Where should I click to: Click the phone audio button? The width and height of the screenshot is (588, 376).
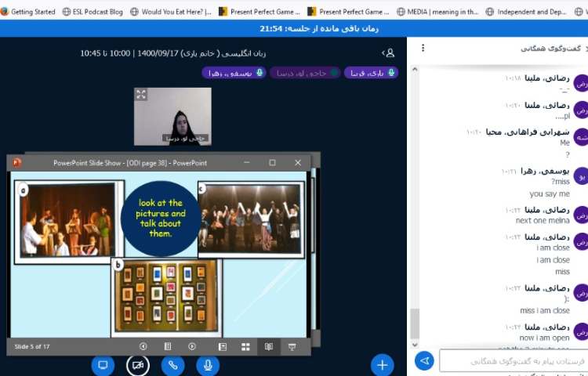coord(173,365)
